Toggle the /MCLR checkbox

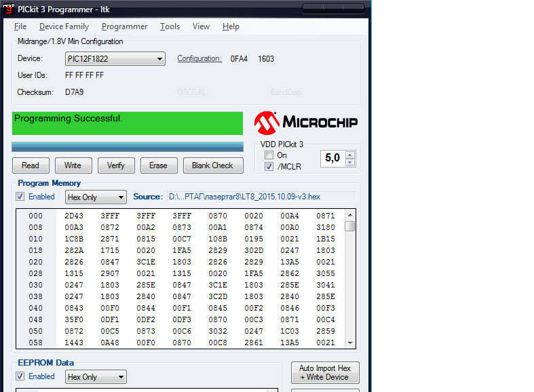[x=269, y=166]
